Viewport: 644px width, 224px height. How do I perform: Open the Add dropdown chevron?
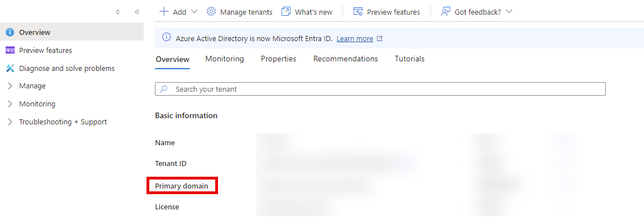point(195,11)
